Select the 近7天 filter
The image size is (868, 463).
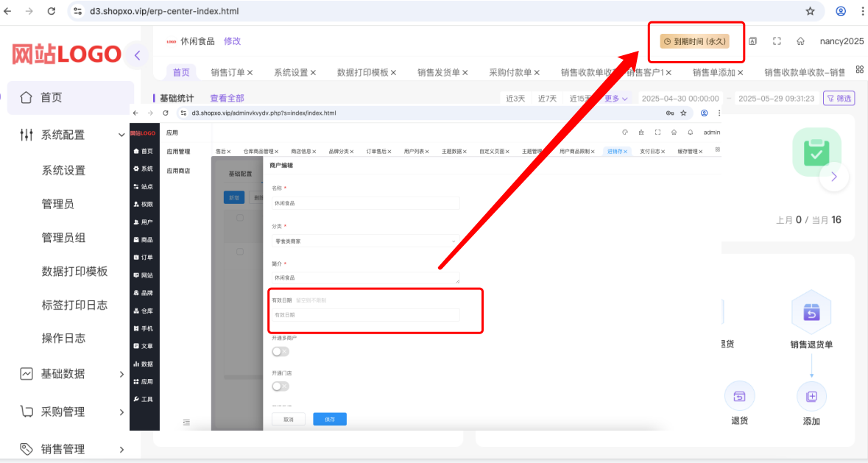tap(548, 99)
